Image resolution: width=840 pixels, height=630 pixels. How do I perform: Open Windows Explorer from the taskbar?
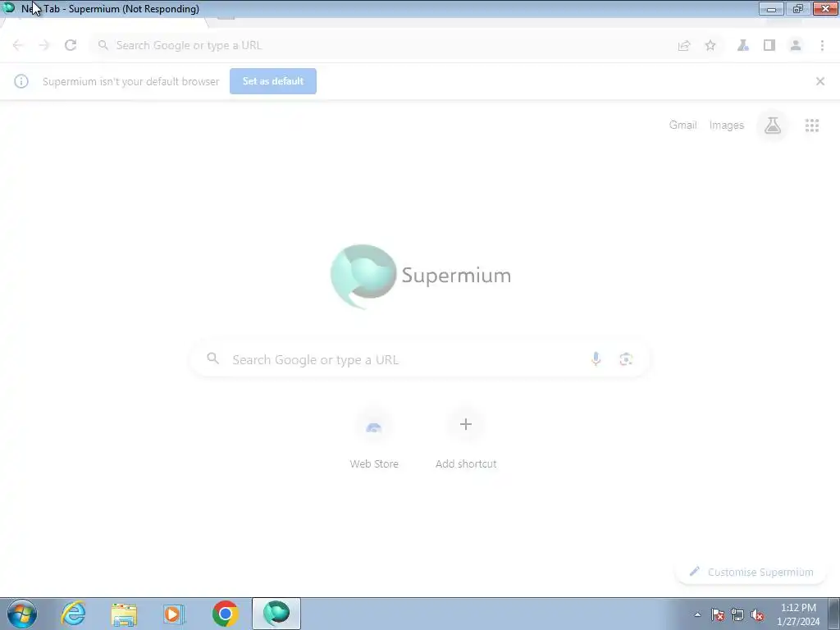click(124, 614)
